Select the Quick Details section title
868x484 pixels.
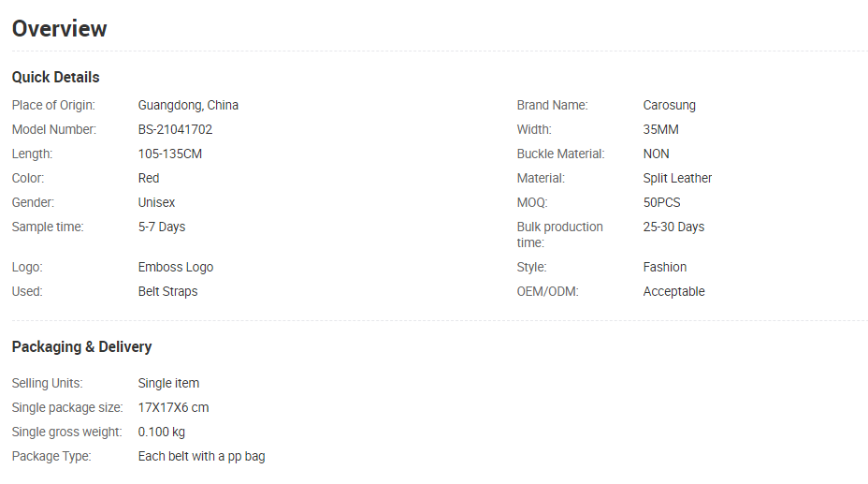click(x=55, y=77)
